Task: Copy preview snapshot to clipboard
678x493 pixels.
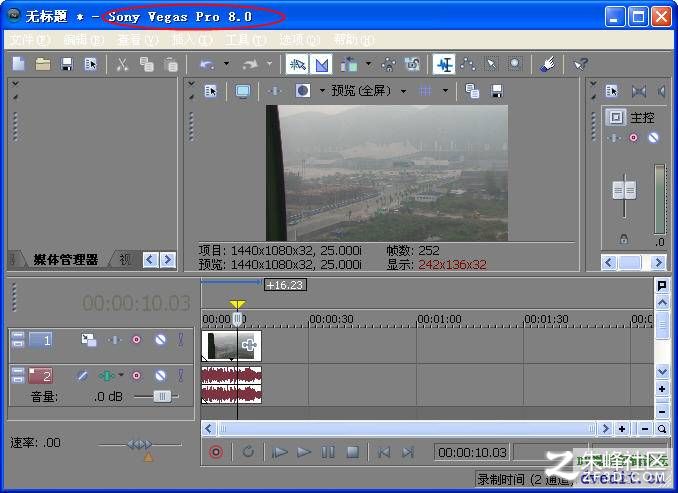Action: [x=472, y=91]
